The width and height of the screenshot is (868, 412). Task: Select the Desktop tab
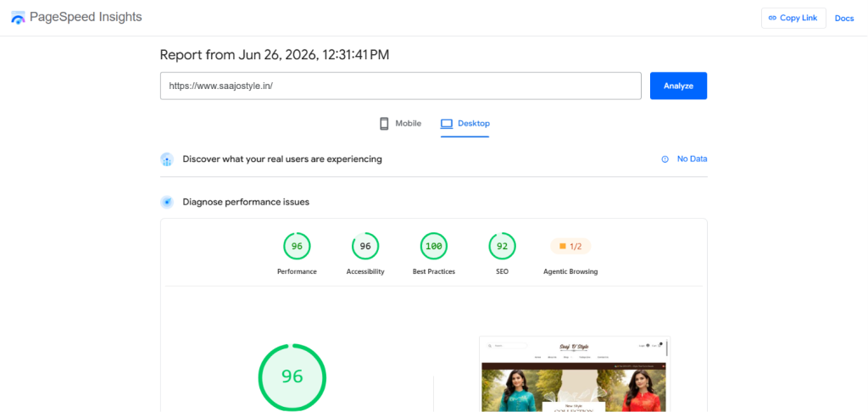(x=465, y=124)
